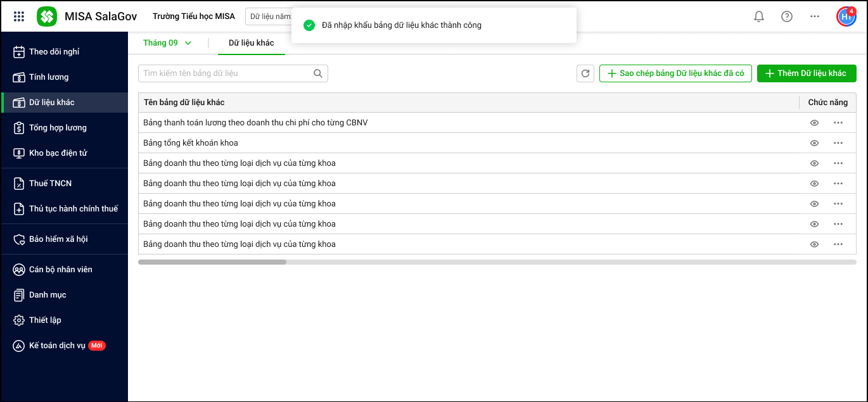This screenshot has width=868, height=402.
Task: Open the help question mark icon
Action: [786, 16]
